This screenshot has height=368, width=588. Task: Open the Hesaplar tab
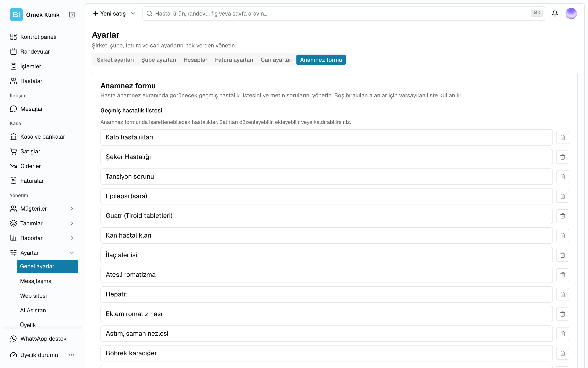(195, 60)
